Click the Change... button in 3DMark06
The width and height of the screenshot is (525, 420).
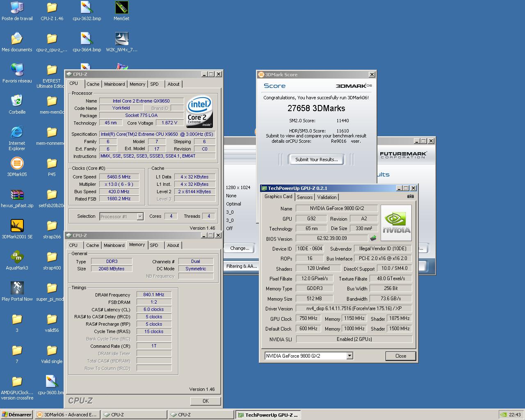point(240,248)
